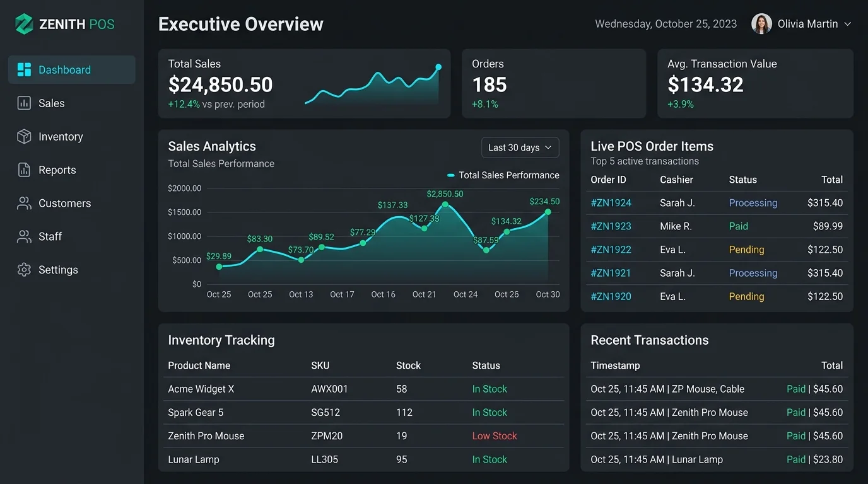This screenshot has height=484, width=868.
Task: Click the date Wednesday, October 25, 2023
Action: click(666, 24)
